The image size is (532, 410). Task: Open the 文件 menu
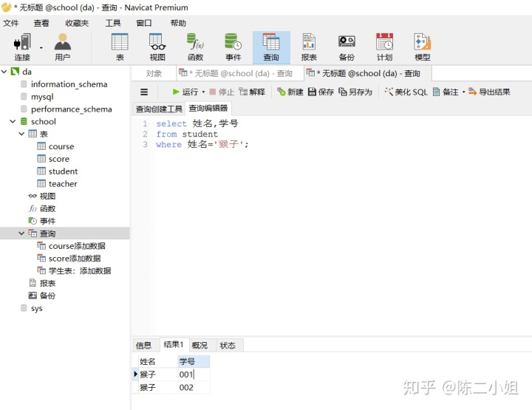(x=11, y=23)
